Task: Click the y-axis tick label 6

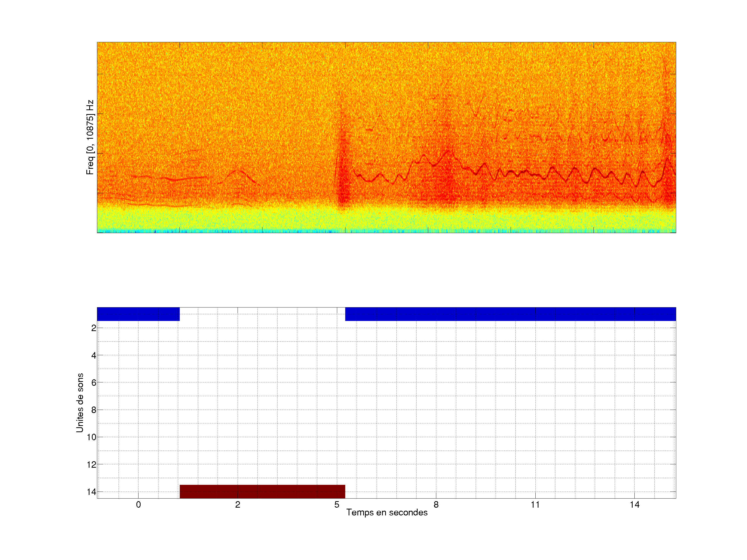Action: (94, 383)
